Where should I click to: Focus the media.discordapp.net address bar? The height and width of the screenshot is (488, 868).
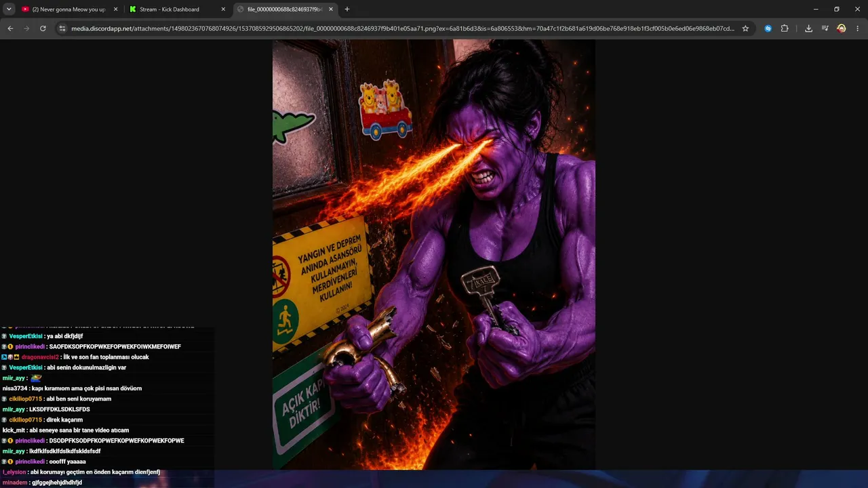403,28
